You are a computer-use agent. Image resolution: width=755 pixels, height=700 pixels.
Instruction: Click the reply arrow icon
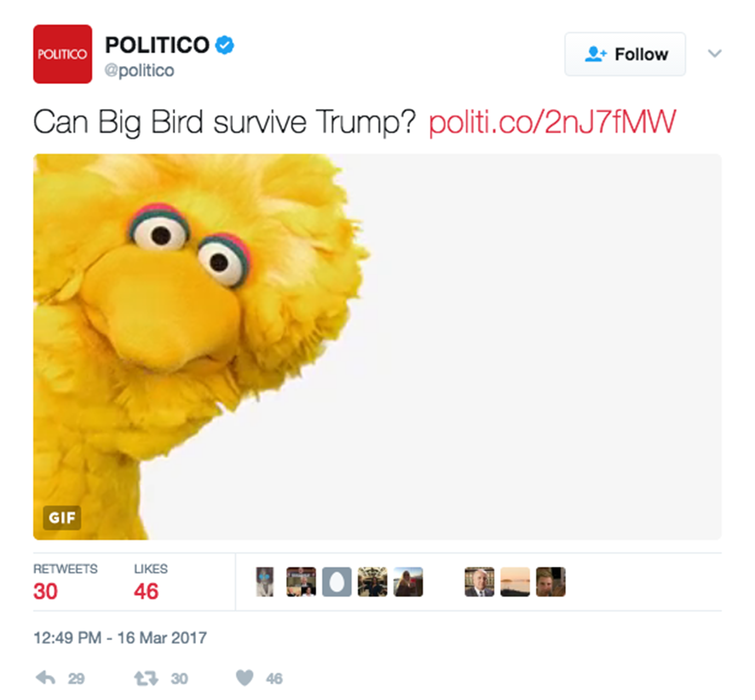[x=46, y=678]
